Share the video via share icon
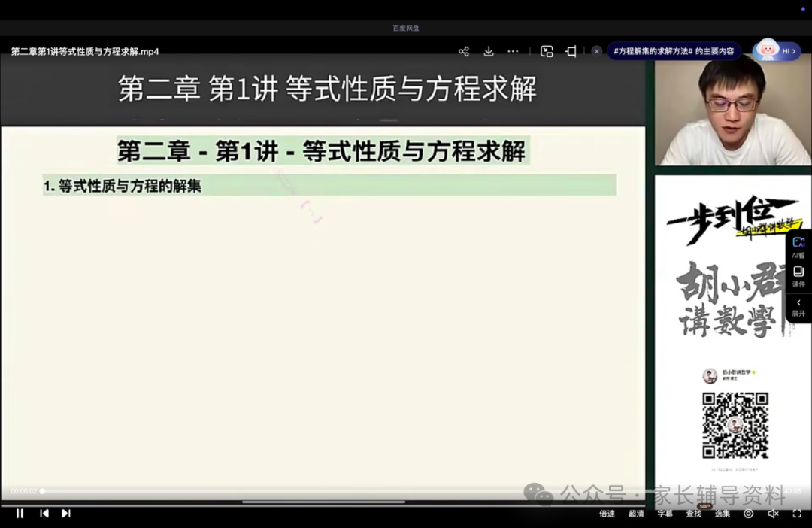 (463, 51)
